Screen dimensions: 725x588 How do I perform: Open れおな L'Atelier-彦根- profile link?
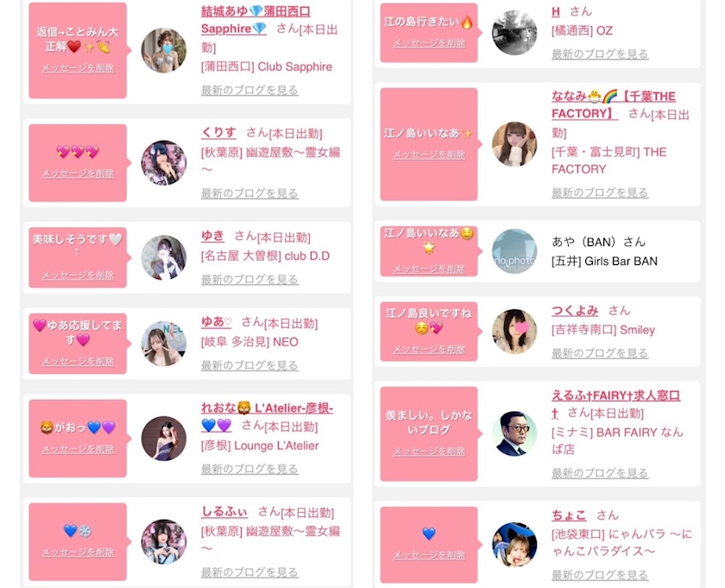tap(267, 416)
